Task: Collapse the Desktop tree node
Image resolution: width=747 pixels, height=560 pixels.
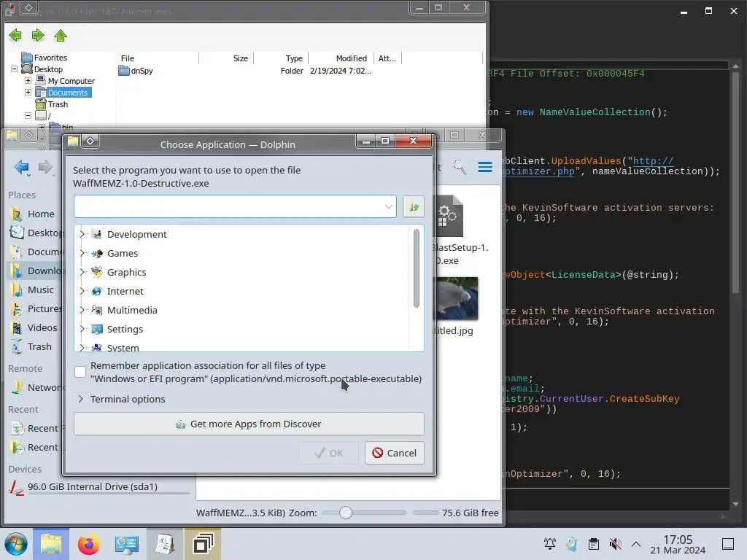Action: pos(15,69)
